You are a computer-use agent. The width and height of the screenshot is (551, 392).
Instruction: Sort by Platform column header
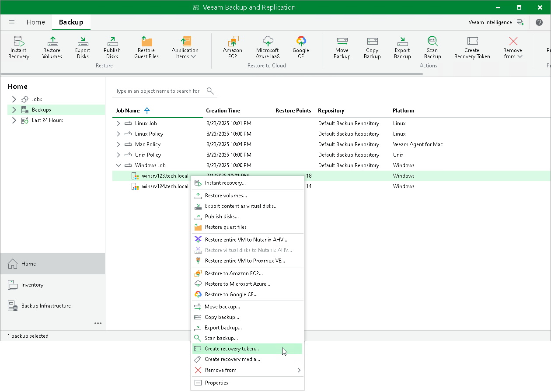click(403, 111)
